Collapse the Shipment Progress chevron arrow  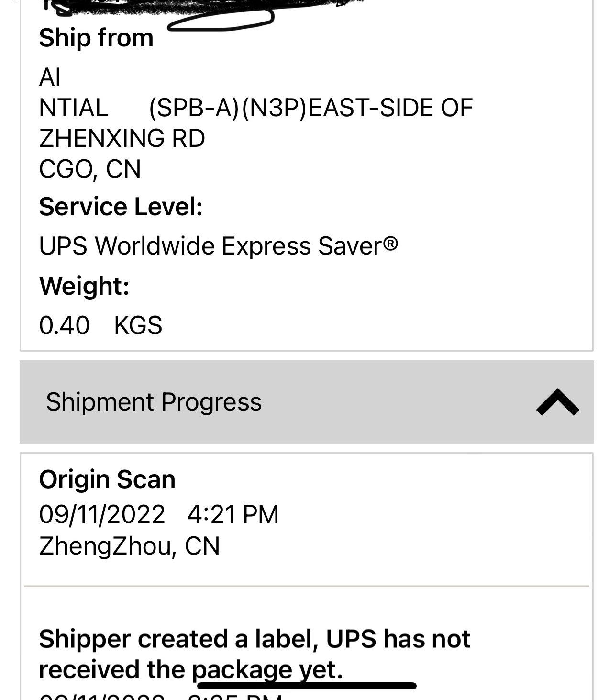pyautogui.click(x=557, y=402)
